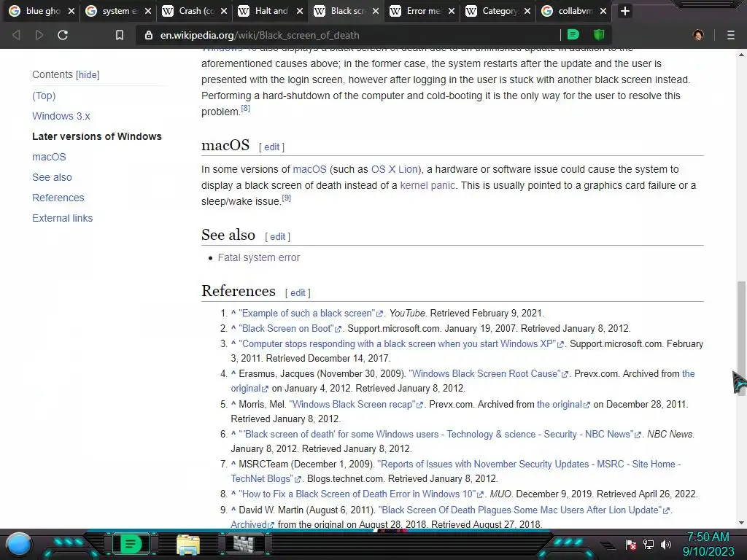This screenshot has width=747, height=560.
Task: Click footnote marker [8]
Action: tap(245, 109)
